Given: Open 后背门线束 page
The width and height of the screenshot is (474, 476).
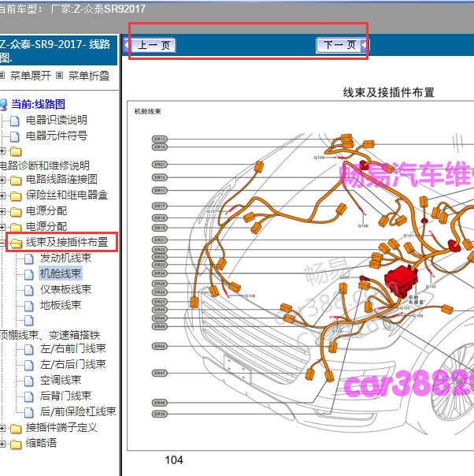Looking at the screenshot, I should coord(65,396).
